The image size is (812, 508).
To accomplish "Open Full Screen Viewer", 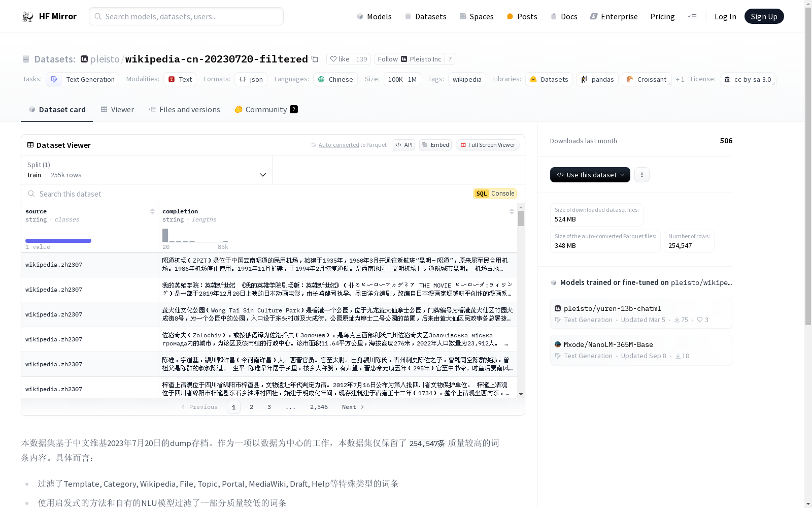I will click(x=487, y=145).
